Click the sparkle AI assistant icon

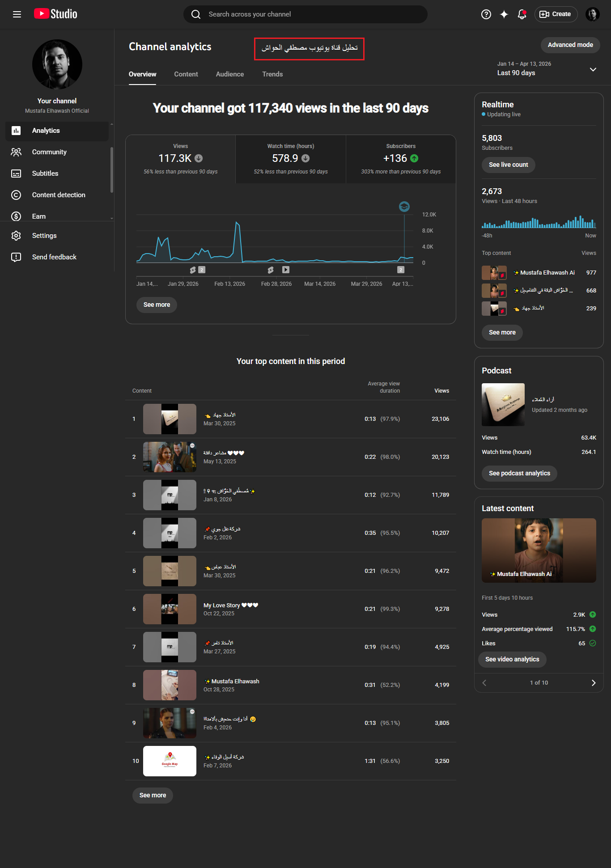504,14
